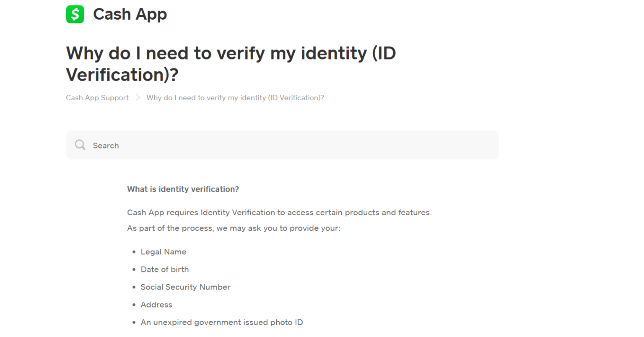Open the Cash App Support breadcrumb link
Image resolution: width=644 pixels, height=337 pixels.
point(97,98)
